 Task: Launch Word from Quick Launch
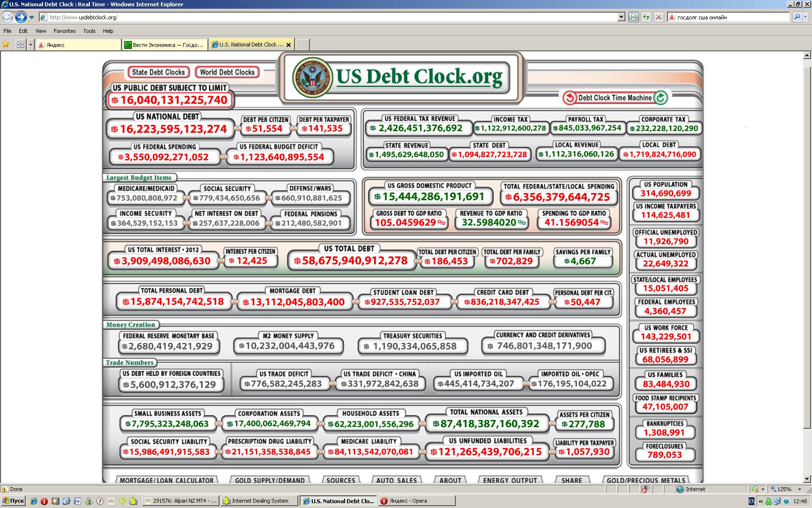coord(77,501)
